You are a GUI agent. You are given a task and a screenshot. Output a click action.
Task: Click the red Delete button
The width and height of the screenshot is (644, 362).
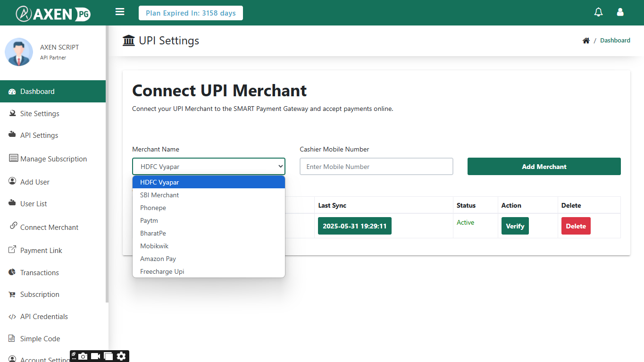576,226
